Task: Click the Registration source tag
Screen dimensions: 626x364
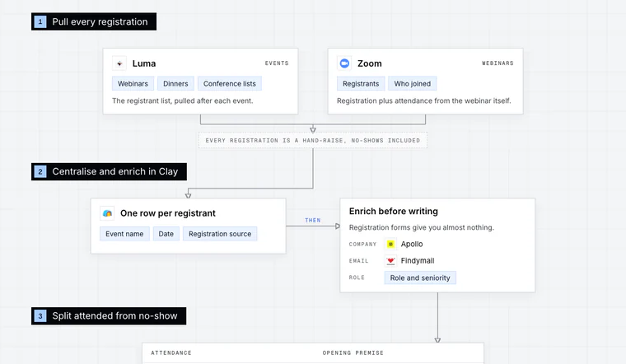Action: pos(220,234)
